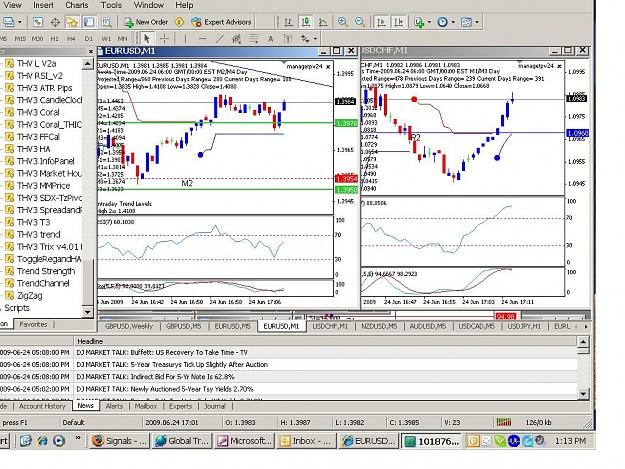Image resolution: width=625 pixels, height=469 pixels.
Task: Toggle chart shift option
Action: [399, 22]
